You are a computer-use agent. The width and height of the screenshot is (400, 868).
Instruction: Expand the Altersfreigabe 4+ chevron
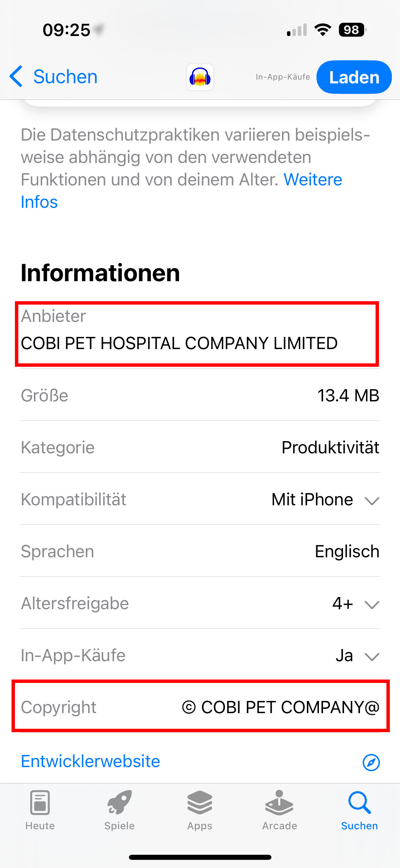(x=372, y=604)
